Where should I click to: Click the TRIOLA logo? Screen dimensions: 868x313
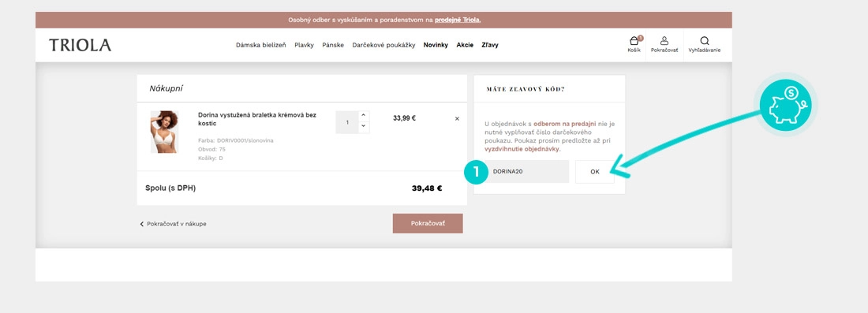(80, 46)
